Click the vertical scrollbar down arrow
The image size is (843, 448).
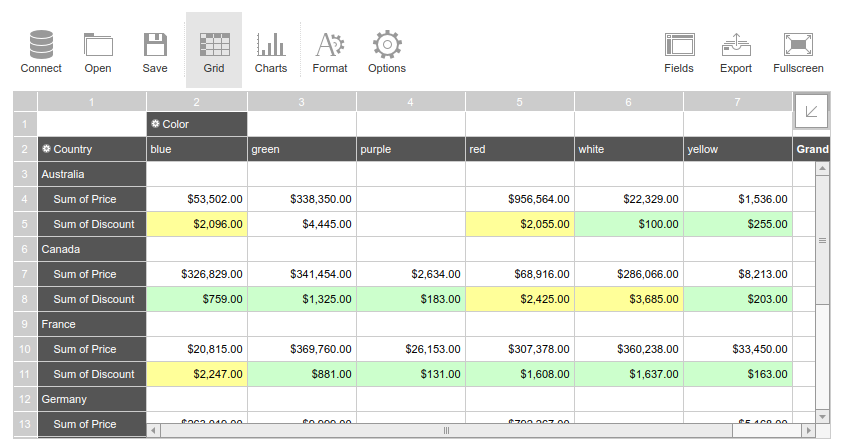823,416
